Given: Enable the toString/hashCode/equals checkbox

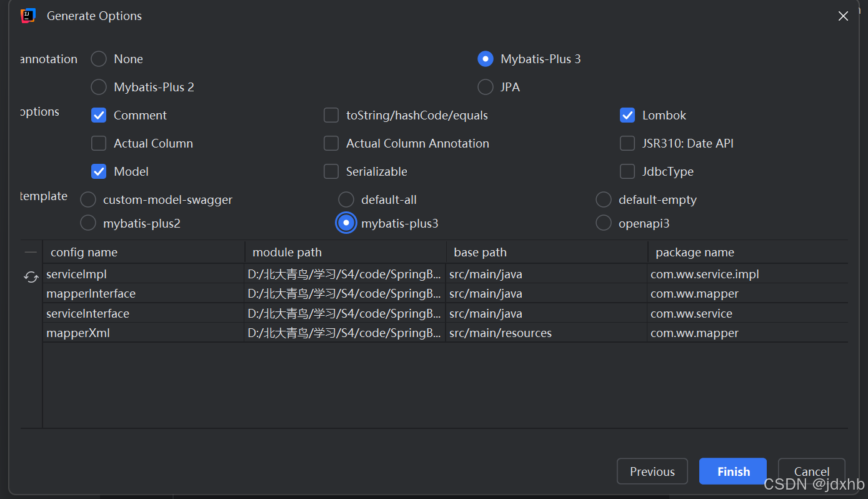Looking at the screenshot, I should pyautogui.click(x=331, y=115).
